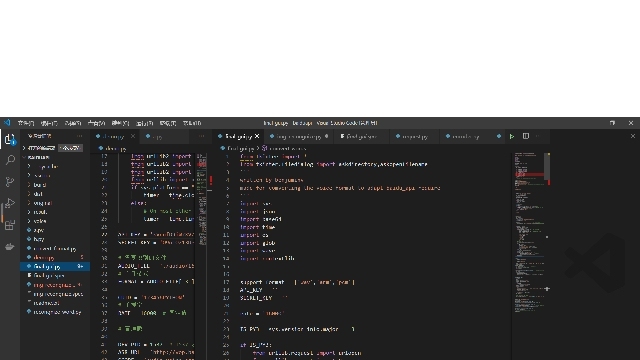Run the Python file with the green play button
This screenshot has height=360, width=640.
pyautogui.click(x=512, y=136)
